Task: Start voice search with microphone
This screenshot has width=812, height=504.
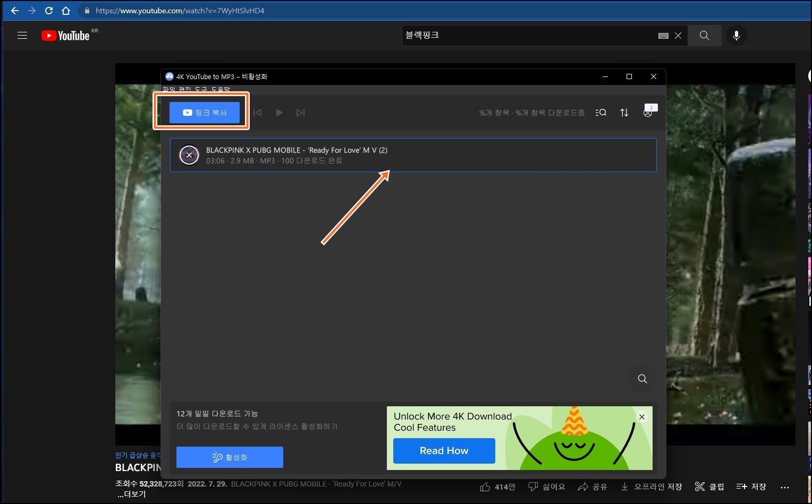Action: pyautogui.click(x=737, y=36)
